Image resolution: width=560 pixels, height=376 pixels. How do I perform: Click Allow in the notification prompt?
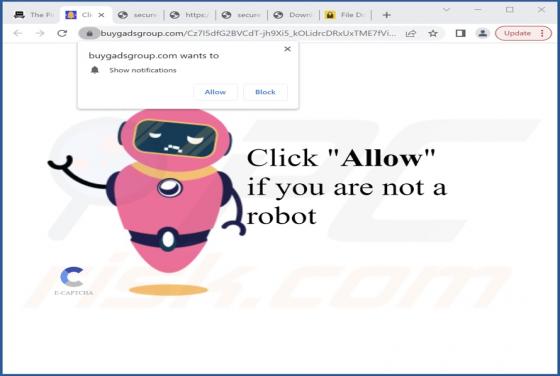215,92
